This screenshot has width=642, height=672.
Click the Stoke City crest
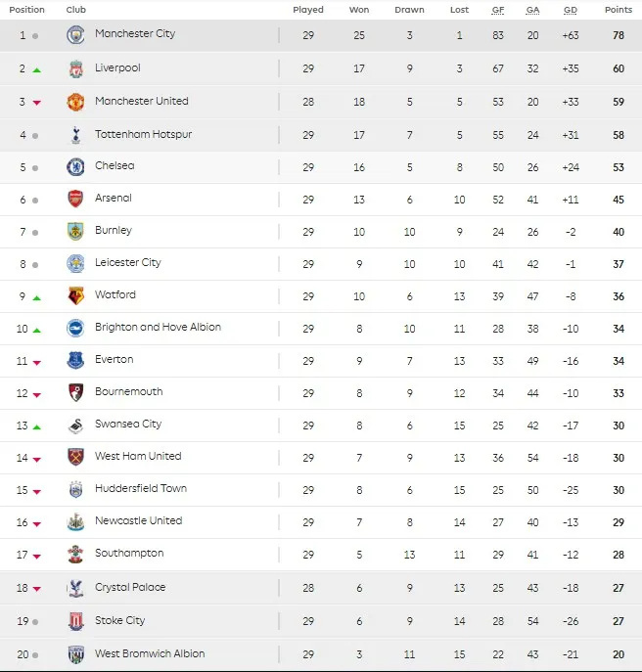click(76, 621)
